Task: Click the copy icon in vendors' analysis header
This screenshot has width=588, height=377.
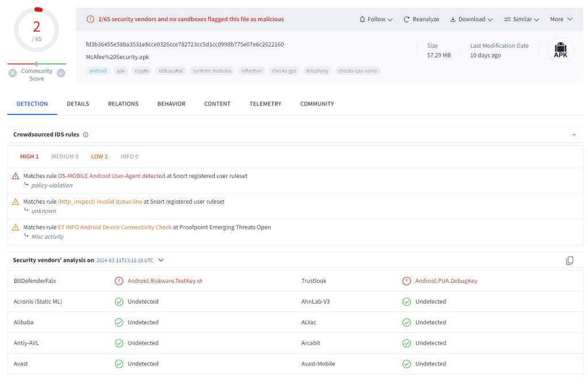Action: coord(570,261)
